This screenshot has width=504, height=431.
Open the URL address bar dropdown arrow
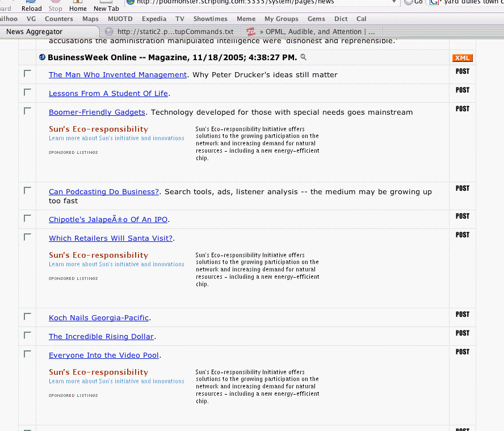[x=394, y=2]
